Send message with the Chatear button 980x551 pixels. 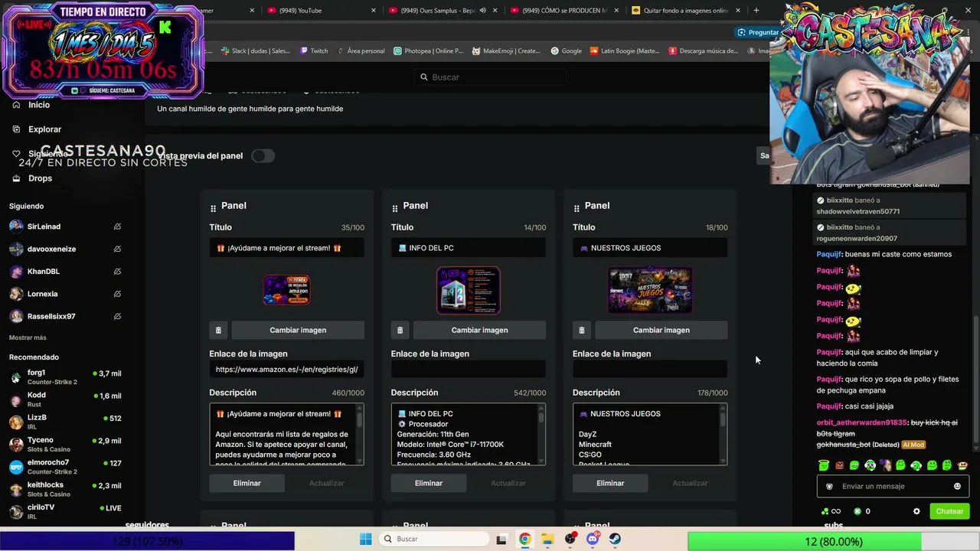point(949,511)
